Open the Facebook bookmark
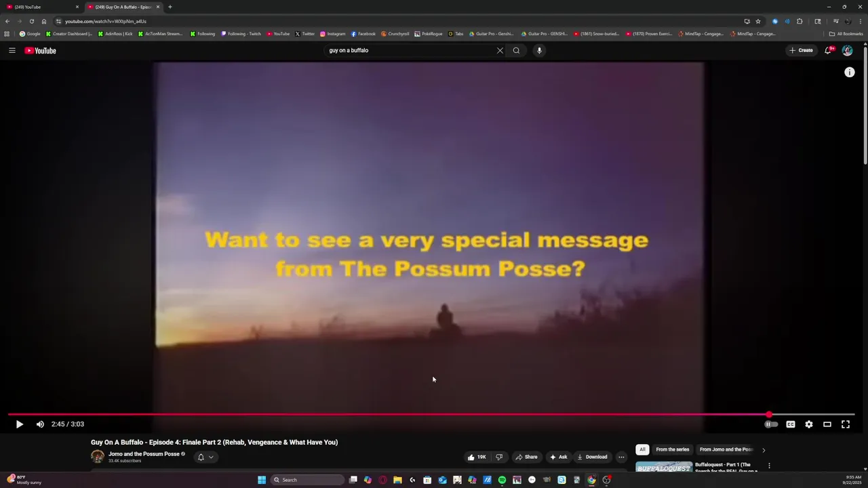This screenshot has width=868, height=488. point(363,33)
